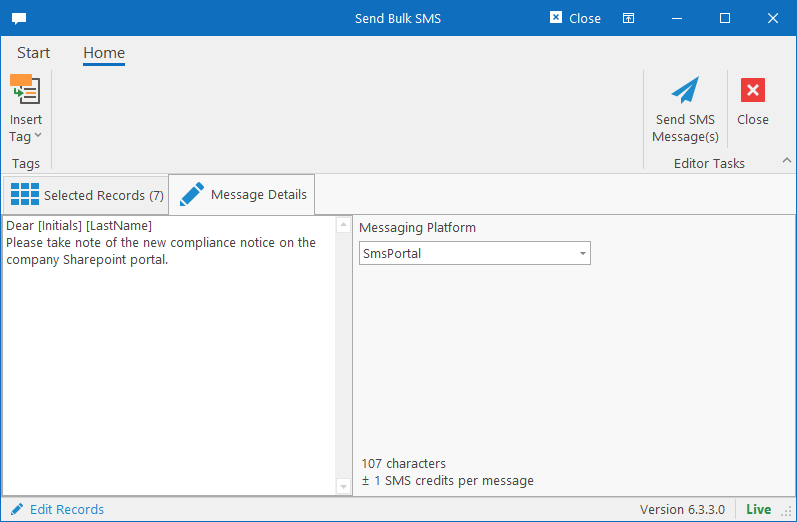Click the 'Editor Tasks' group label
Screen dimensions: 797x522
tap(709, 164)
